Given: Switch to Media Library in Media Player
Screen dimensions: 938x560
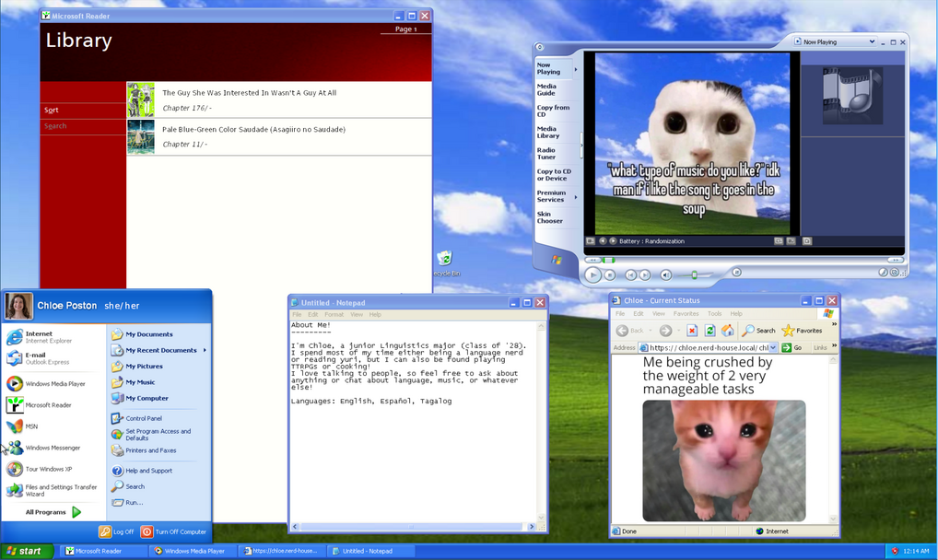Looking at the screenshot, I should 548,133.
